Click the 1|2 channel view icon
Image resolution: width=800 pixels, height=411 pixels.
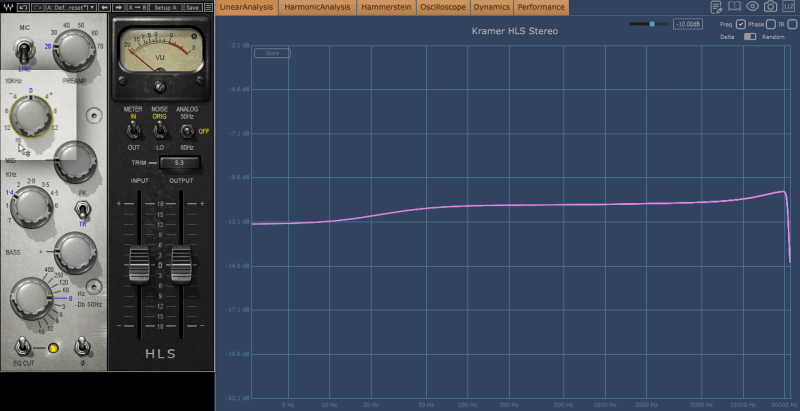[788, 7]
